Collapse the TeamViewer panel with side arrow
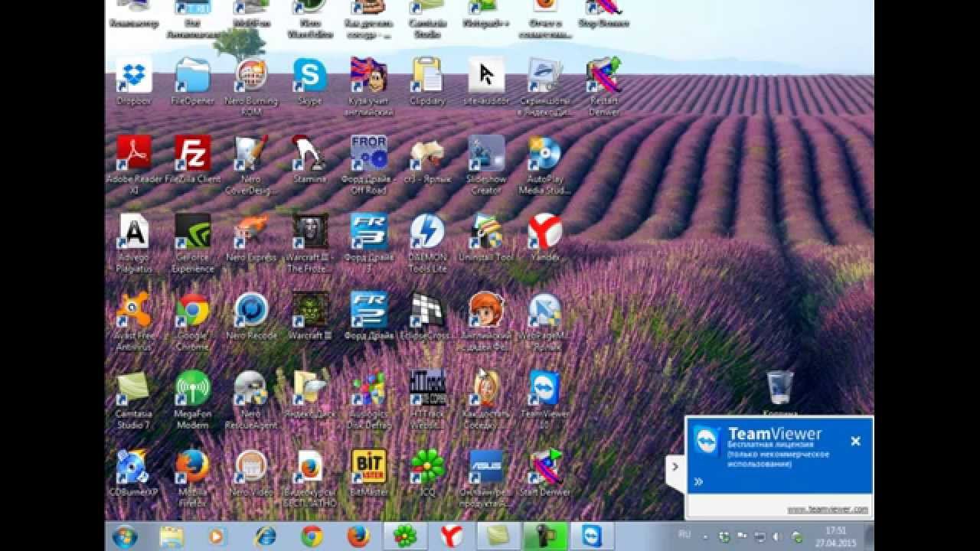980x551 pixels. tap(675, 466)
